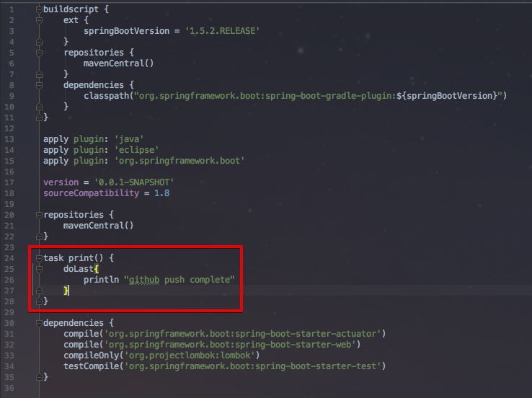Click spring-boot-starter-web dependency string
Image resolution: width=532 pixels, height=398 pixels.
click(230, 345)
